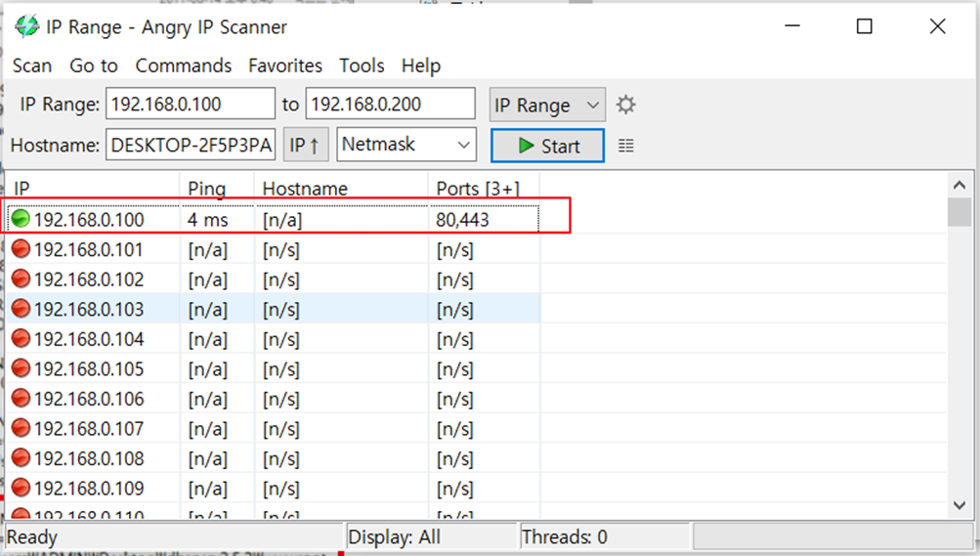The height and width of the screenshot is (556, 980).
Task: Click red status dot for 192.168.0.109
Action: click(21, 488)
